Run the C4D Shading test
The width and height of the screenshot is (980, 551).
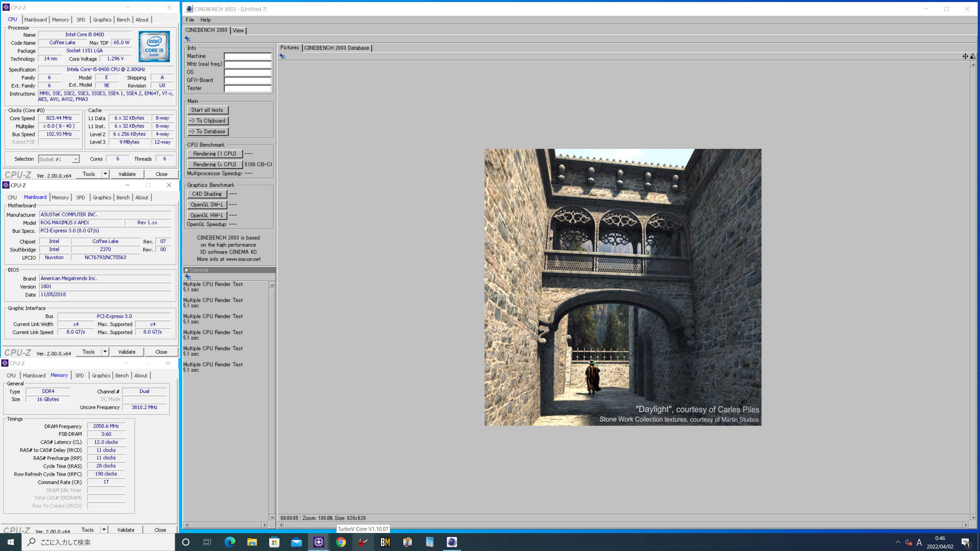tap(207, 194)
